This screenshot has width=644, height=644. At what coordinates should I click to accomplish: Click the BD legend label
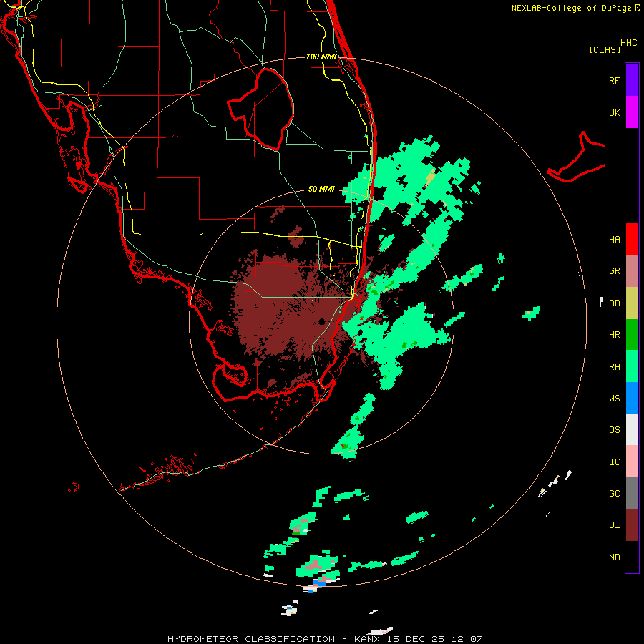614,303
